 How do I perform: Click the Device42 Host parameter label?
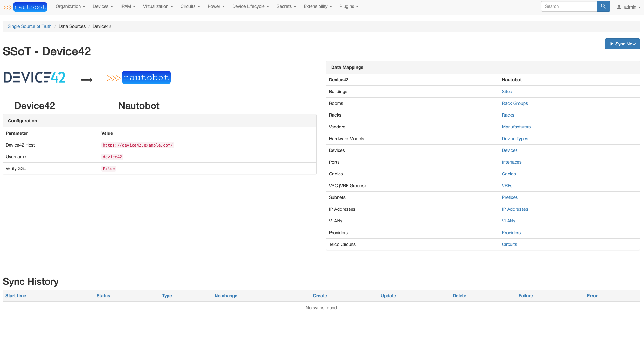(20, 145)
